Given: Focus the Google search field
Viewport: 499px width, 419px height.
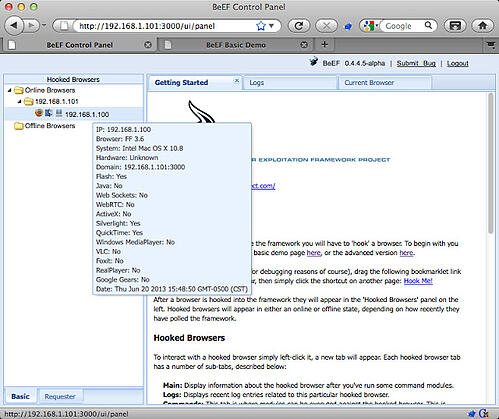Looking at the screenshot, I should pos(402,26).
